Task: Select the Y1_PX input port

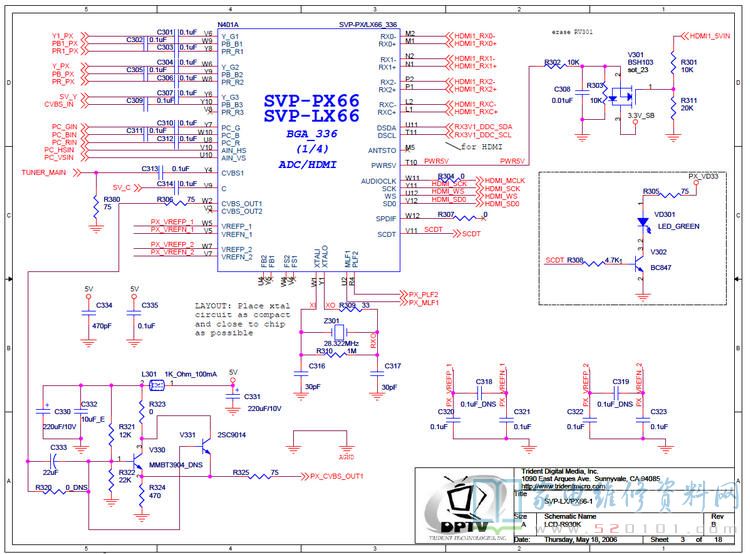Action: coord(62,36)
